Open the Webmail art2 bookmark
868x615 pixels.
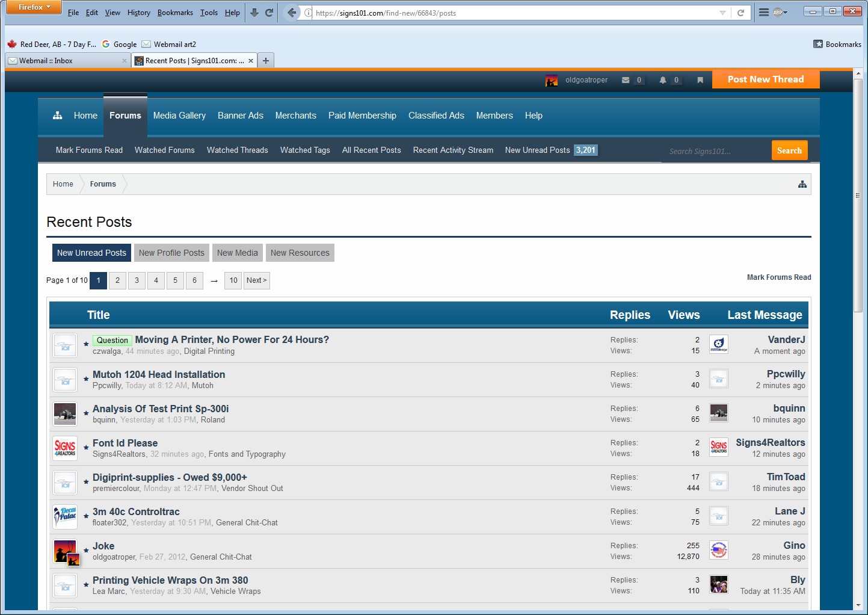(169, 45)
